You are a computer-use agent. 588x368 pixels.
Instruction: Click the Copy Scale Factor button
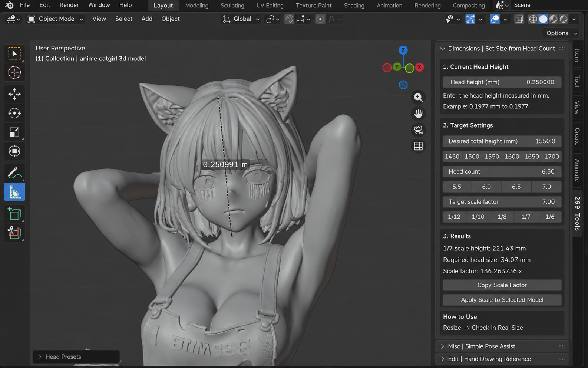502,285
